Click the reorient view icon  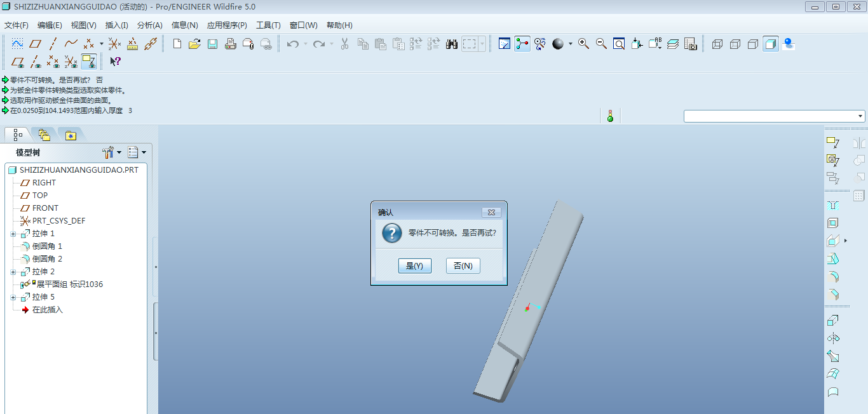click(637, 44)
